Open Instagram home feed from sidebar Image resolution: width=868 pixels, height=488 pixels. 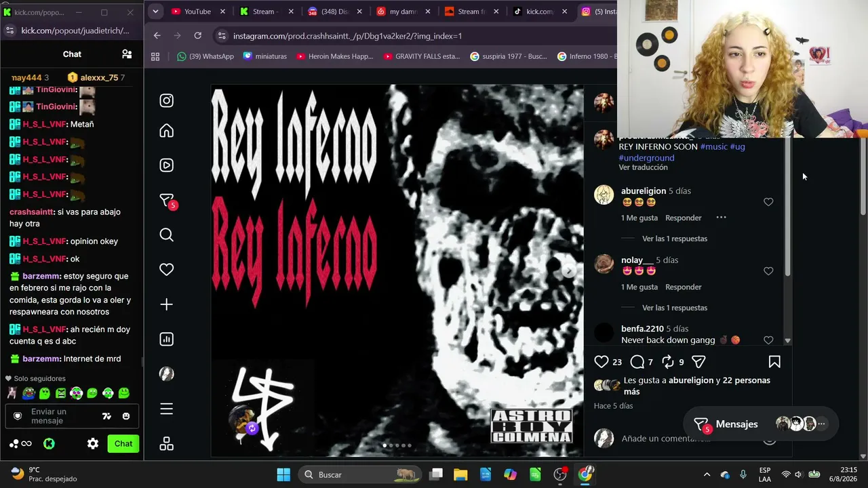pos(166,131)
